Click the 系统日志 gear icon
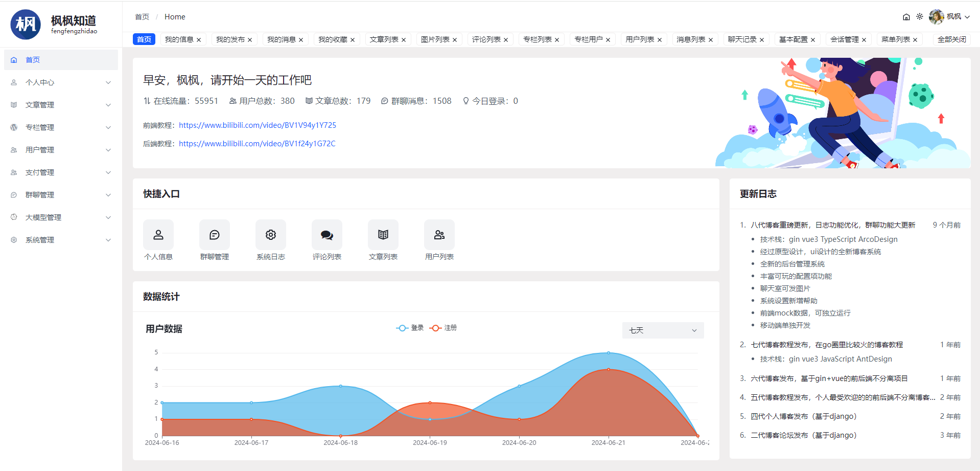Screen dimensions: 980x471 tap(271, 235)
